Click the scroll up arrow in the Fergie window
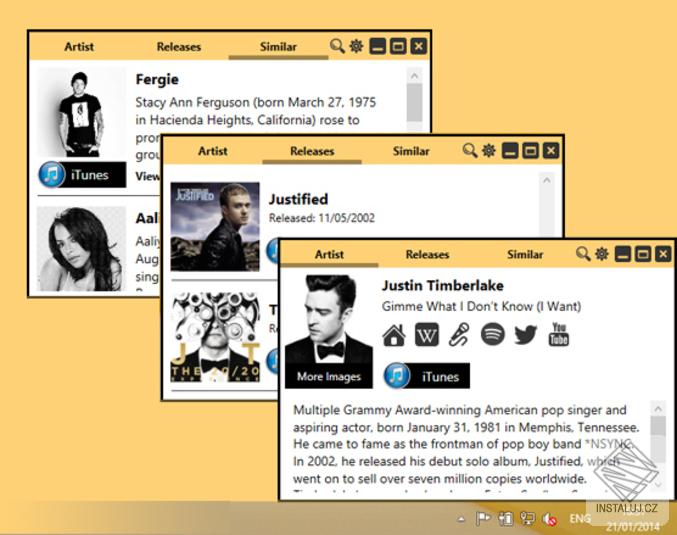Viewport: 677px width, 535px height. pyautogui.click(x=414, y=76)
